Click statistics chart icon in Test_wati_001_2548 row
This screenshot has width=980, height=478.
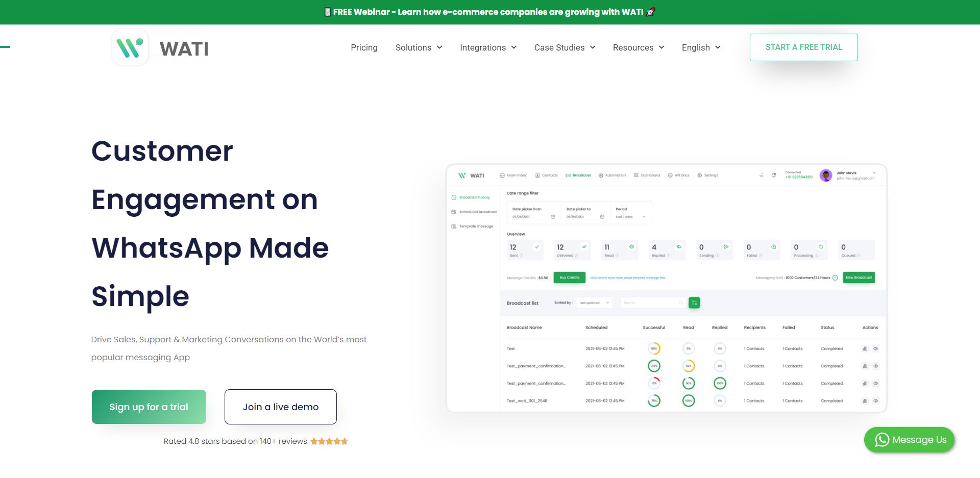[x=865, y=401]
